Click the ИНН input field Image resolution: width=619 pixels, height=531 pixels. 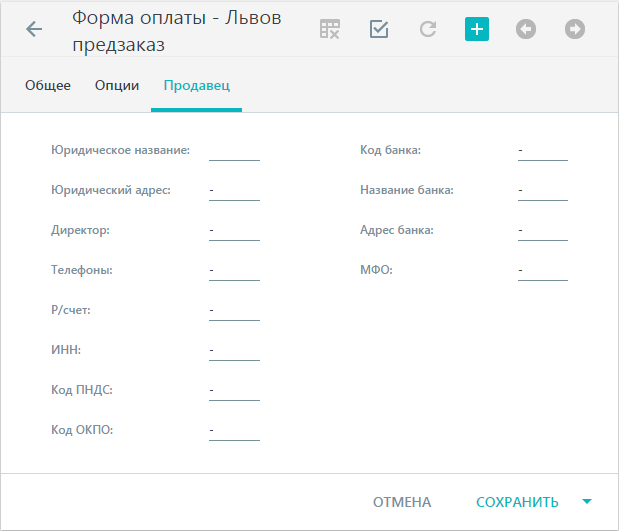[x=234, y=351]
